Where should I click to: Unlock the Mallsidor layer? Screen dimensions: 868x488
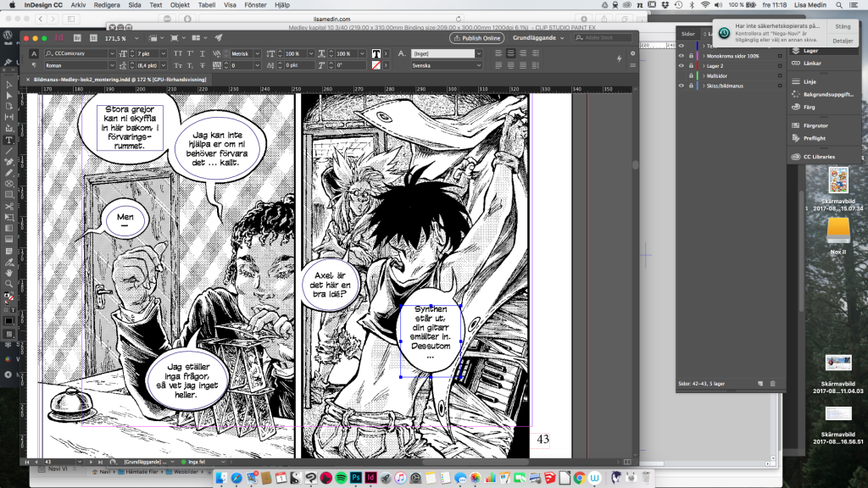point(691,75)
